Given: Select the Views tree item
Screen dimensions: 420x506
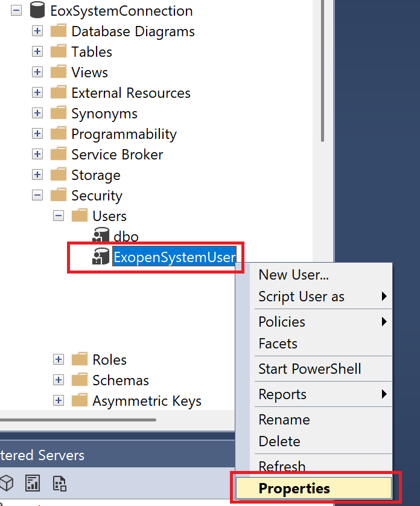Looking at the screenshot, I should pyautogui.click(x=89, y=72).
